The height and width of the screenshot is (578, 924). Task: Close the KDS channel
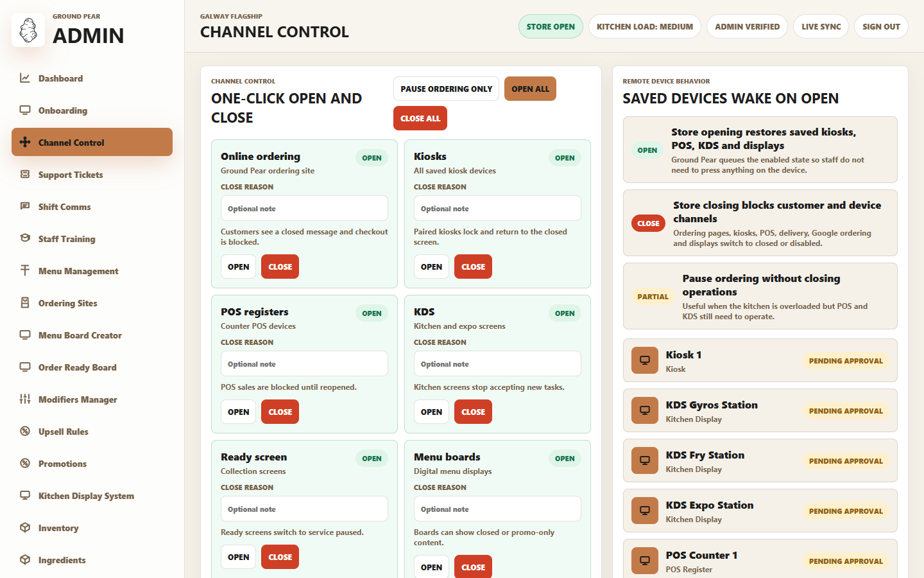[x=473, y=412]
